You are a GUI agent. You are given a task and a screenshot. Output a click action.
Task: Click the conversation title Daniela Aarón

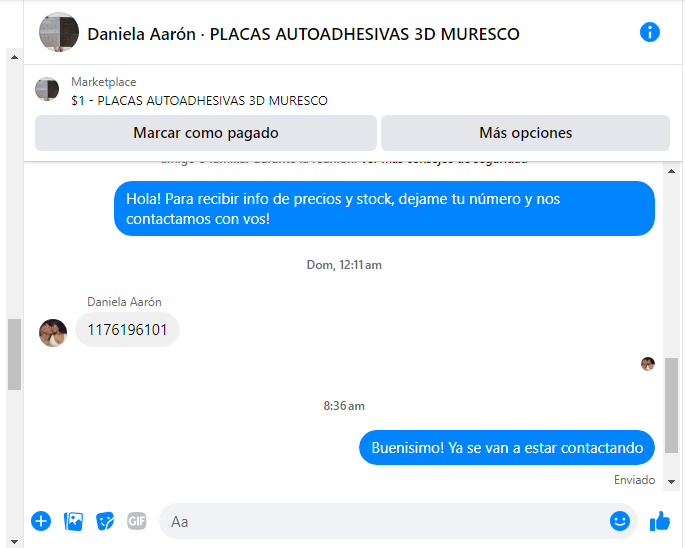tap(142, 34)
